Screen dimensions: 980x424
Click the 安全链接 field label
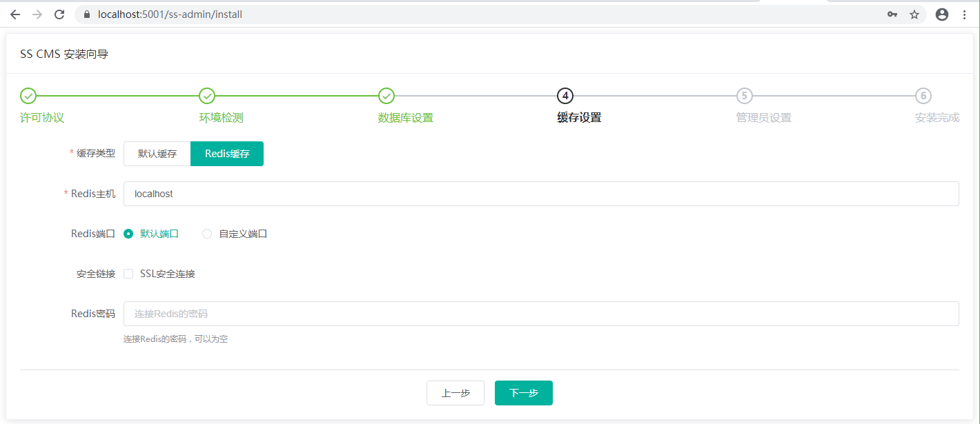tap(96, 274)
